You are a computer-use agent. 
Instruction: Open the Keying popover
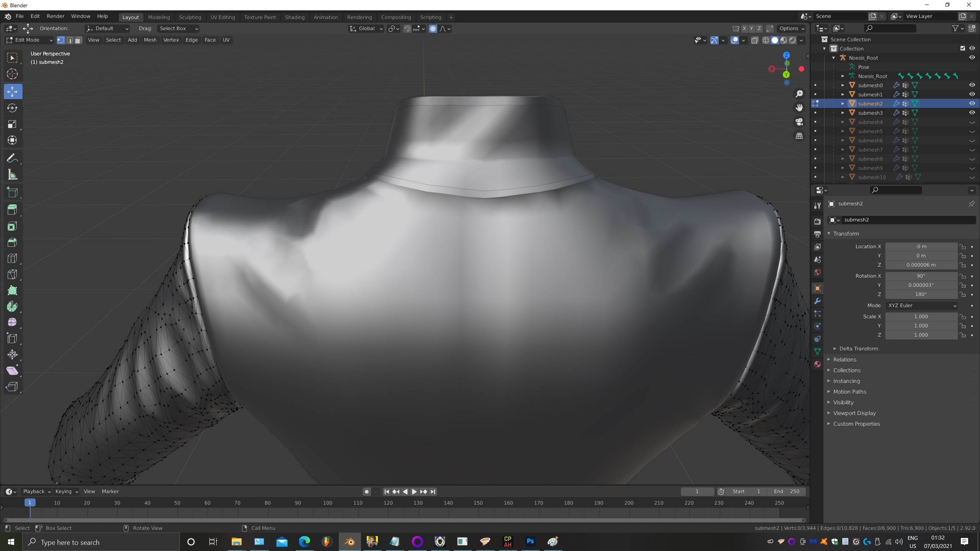click(66, 492)
